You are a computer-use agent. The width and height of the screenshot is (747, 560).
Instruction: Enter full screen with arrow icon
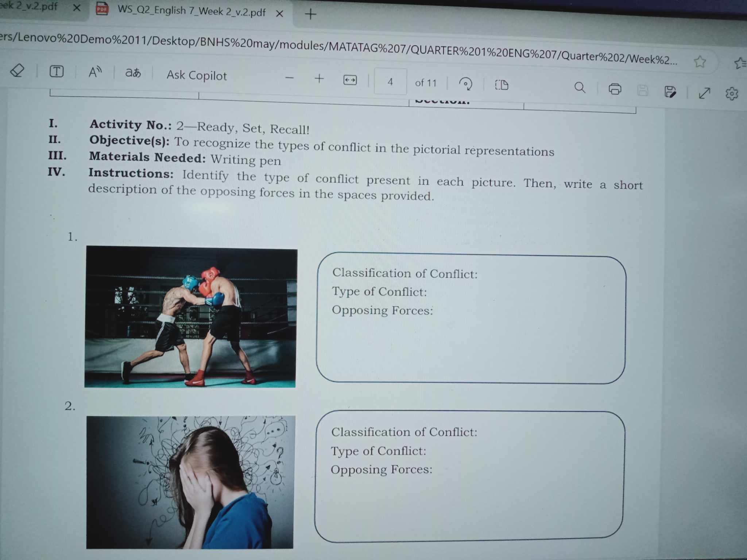704,93
